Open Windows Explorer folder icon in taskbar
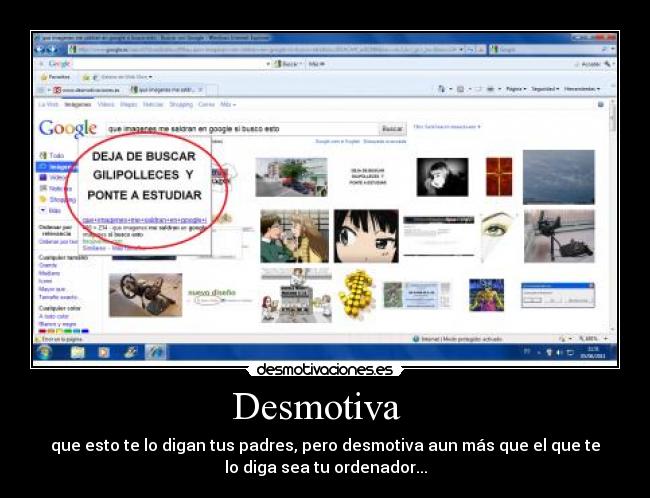Screen dimensions: 650x498 pyautogui.click(x=78, y=352)
